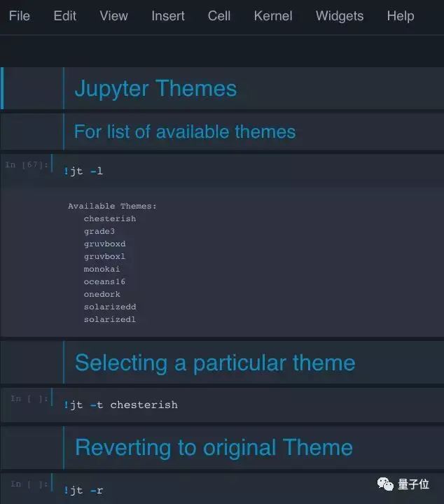Open the Cell menu

(x=219, y=15)
